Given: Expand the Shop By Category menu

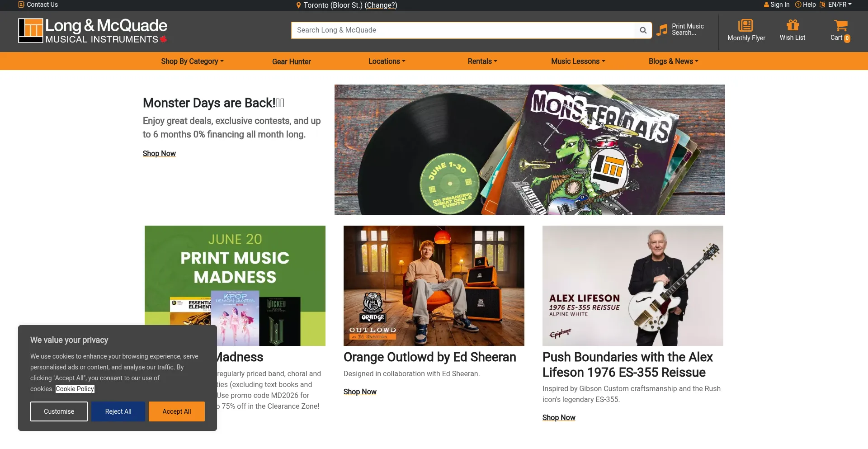Looking at the screenshot, I should (x=192, y=61).
